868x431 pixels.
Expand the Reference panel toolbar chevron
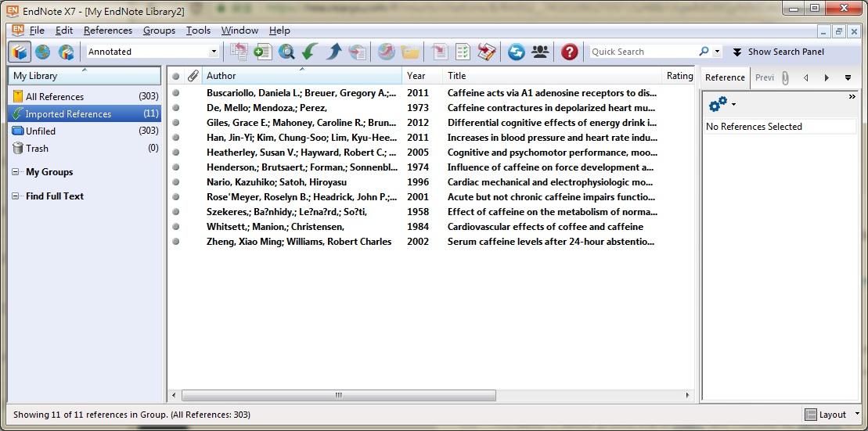[852, 97]
